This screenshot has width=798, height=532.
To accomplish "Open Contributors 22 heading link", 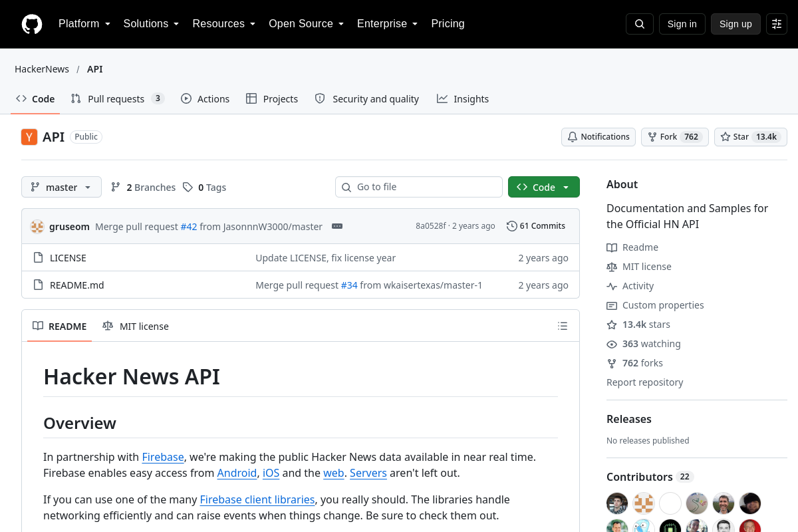I will tap(650, 477).
